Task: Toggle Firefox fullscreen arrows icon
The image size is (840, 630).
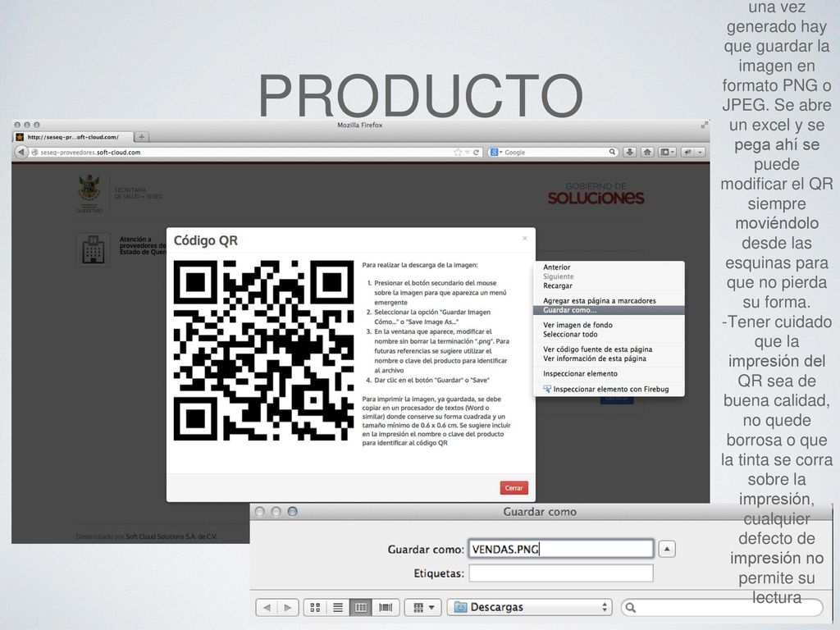Action: click(704, 125)
